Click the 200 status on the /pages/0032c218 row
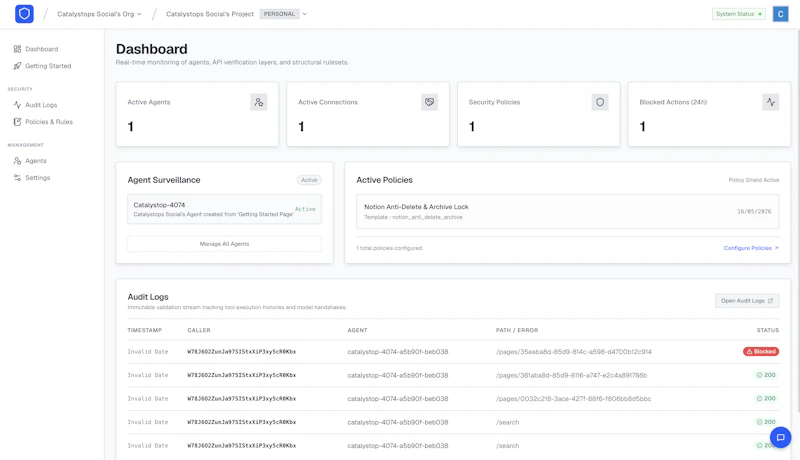This screenshot has height=460, width=800. pos(766,398)
